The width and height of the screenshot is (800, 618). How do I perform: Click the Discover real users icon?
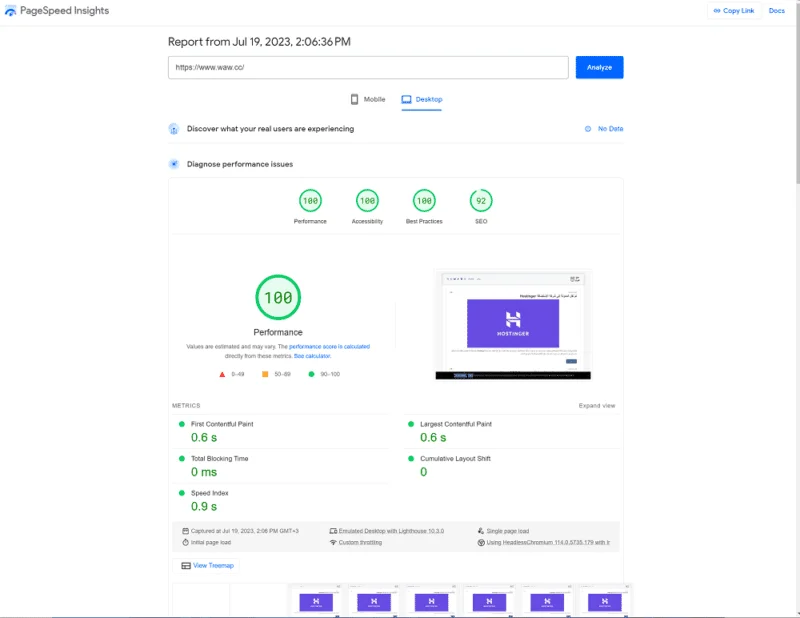click(174, 129)
